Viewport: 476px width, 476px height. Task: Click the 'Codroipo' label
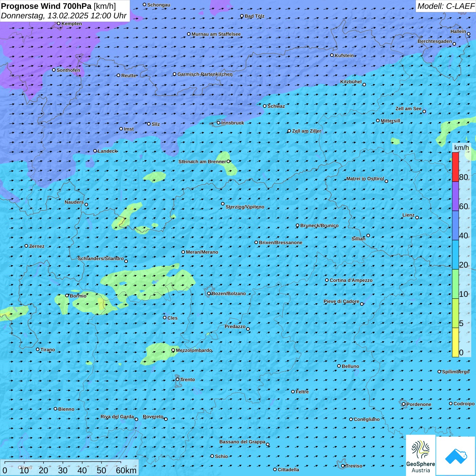tap(464, 404)
